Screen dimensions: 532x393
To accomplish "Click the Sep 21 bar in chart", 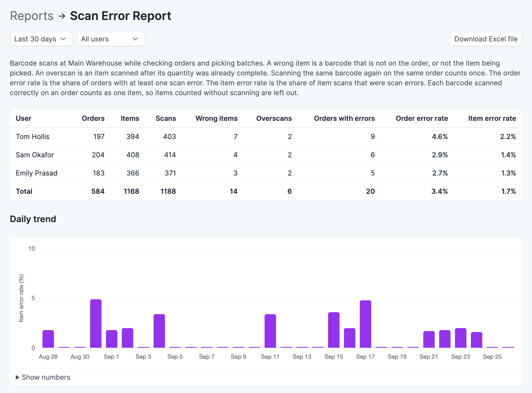I will coord(429,339).
